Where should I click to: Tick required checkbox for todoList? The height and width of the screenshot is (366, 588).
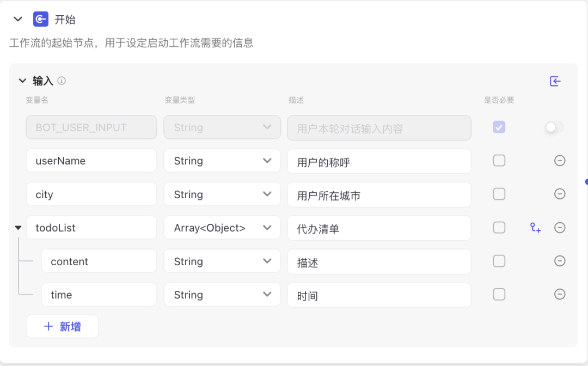pos(499,228)
